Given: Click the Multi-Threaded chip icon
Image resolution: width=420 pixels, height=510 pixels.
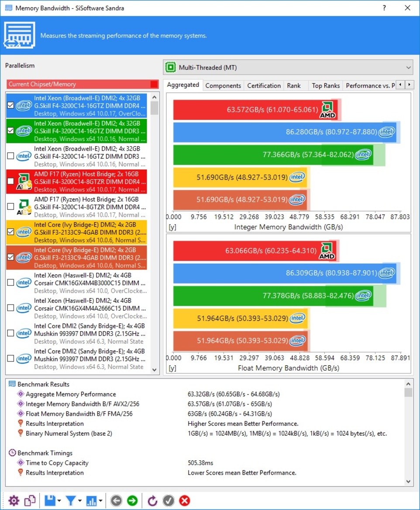Looking at the screenshot, I should (x=170, y=67).
